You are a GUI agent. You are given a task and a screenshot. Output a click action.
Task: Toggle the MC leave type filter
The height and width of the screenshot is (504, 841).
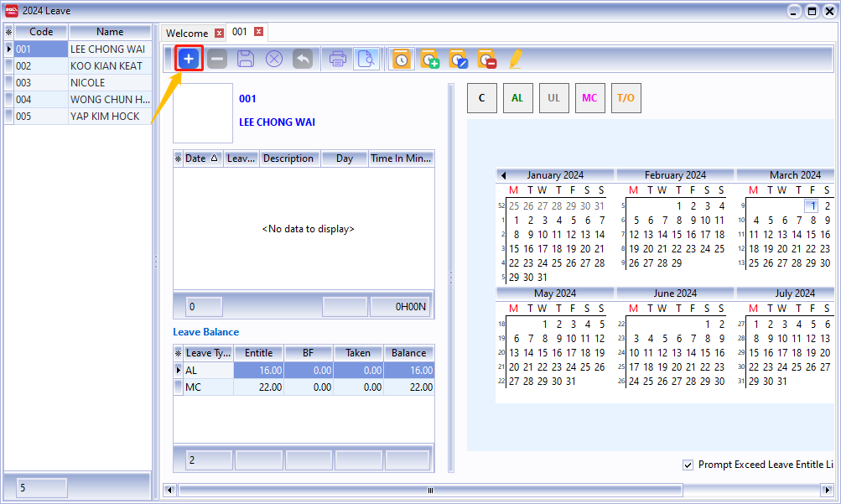click(x=589, y=97)
